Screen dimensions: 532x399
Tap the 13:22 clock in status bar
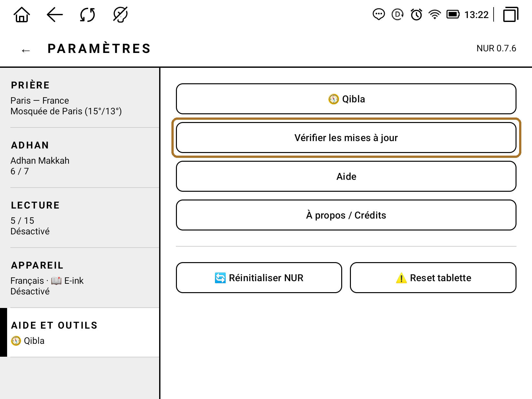(476, 15)
